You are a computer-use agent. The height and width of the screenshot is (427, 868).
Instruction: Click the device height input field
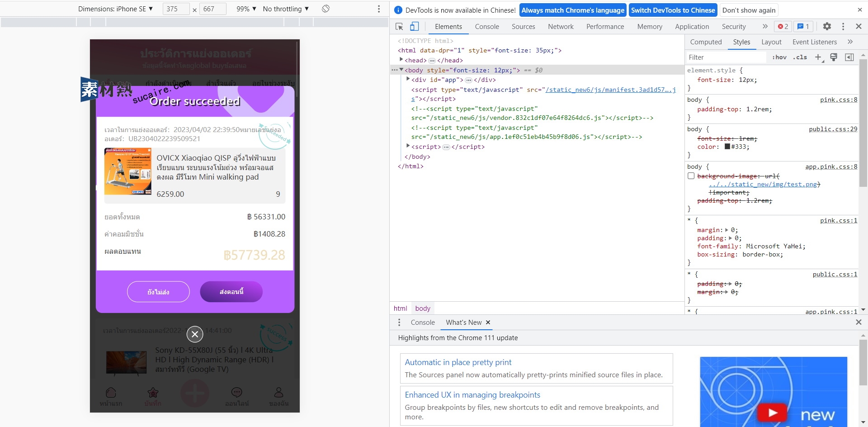(212, 9)
